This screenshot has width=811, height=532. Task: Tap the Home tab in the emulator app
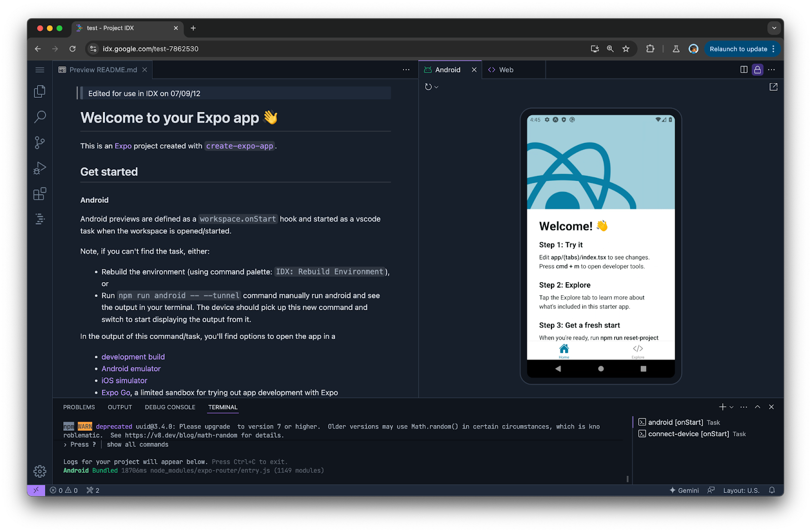pyautogui.click(x=564, y=351)
